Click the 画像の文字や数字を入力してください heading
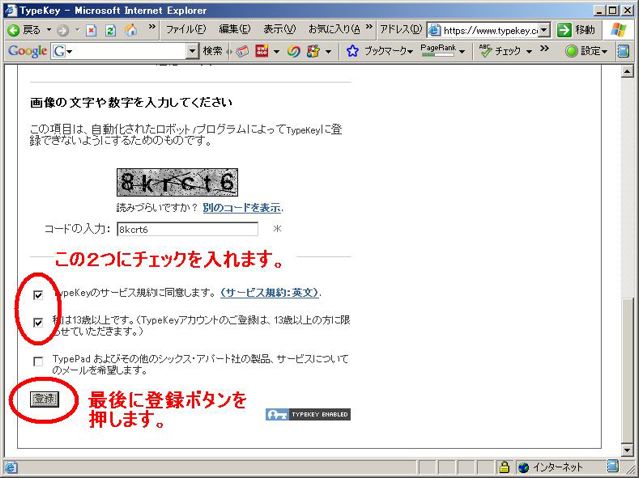The height and width of the screenshot is (478, 639). click(x=131, y=102)
